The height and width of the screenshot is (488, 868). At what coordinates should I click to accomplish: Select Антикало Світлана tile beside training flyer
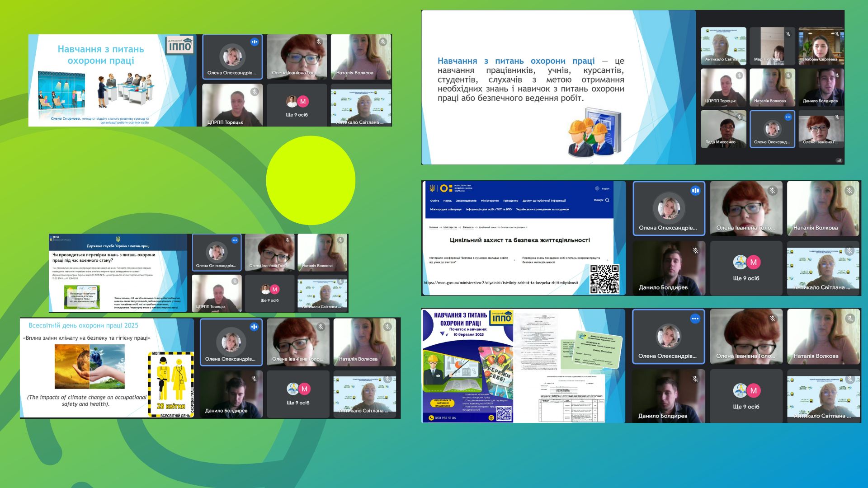pyautogui.click(x=823, y=396)
